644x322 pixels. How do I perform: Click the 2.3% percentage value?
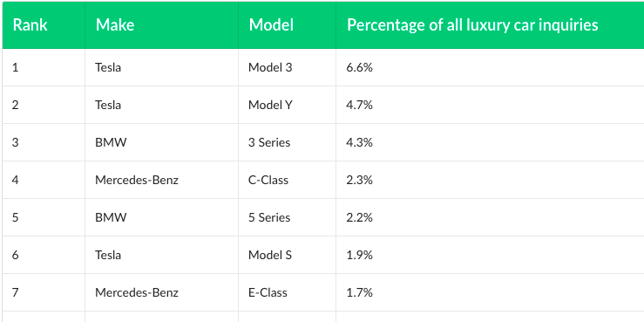[359, 180]
